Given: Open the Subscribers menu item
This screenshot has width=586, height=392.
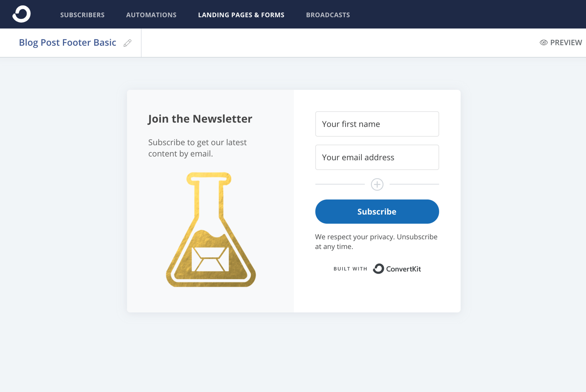Looking at the screenshot, I should coord(82,15).
